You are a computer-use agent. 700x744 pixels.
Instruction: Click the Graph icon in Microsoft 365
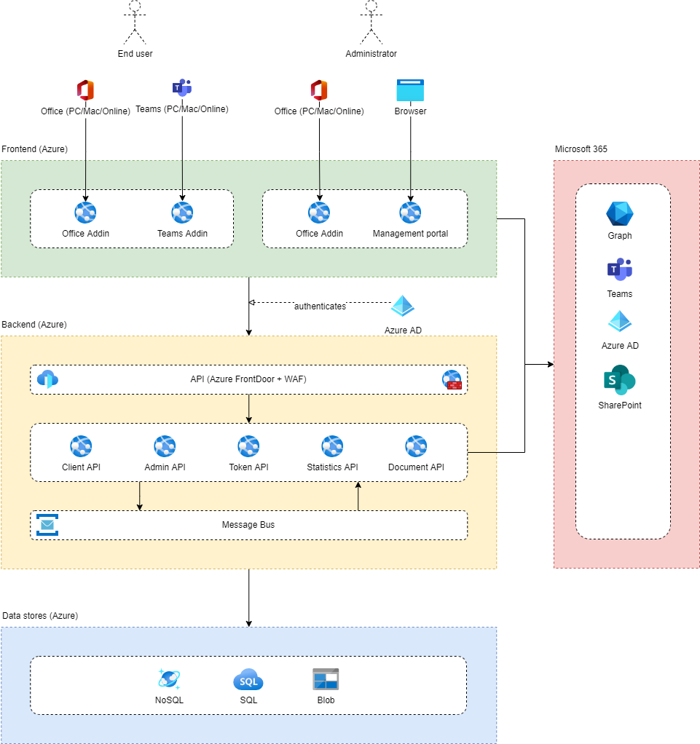pyautogui.click(x=619, y=213)
